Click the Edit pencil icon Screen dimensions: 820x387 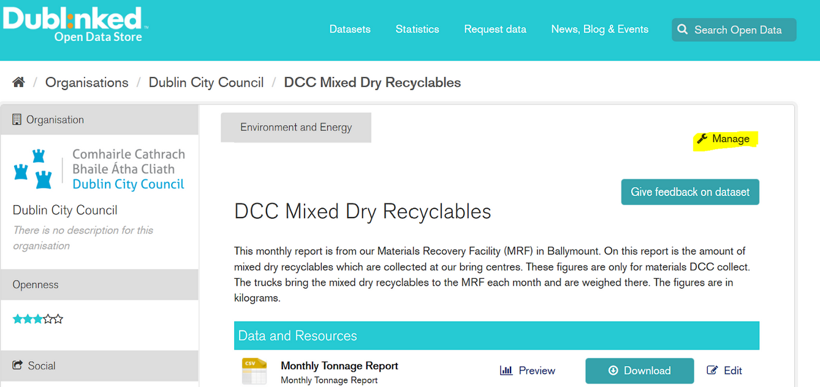pos(712,370)
